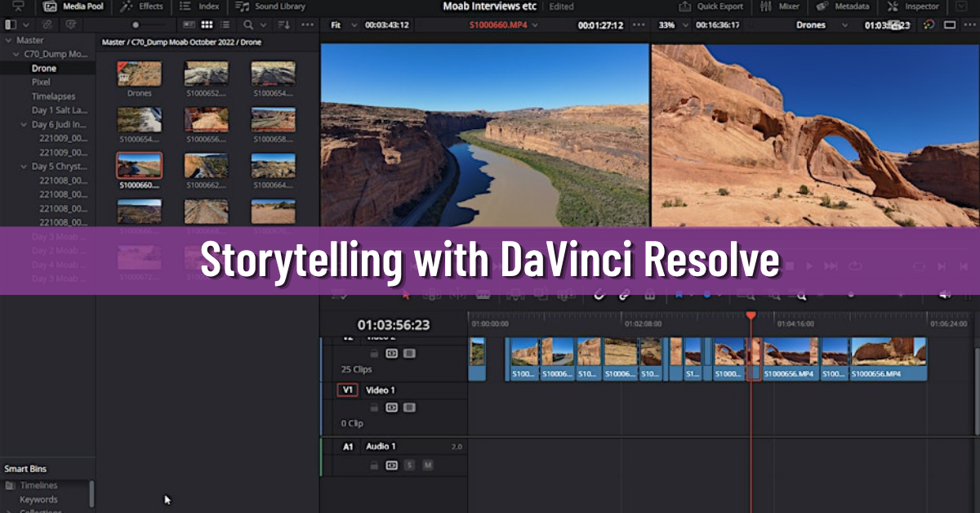
Task: Click the Sound Library music note icon
Action: [243, 6]
